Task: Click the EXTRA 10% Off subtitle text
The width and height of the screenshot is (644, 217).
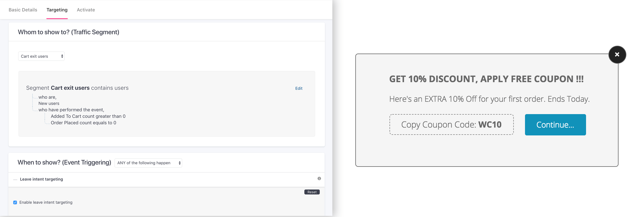Action: [x=489, y=99]
